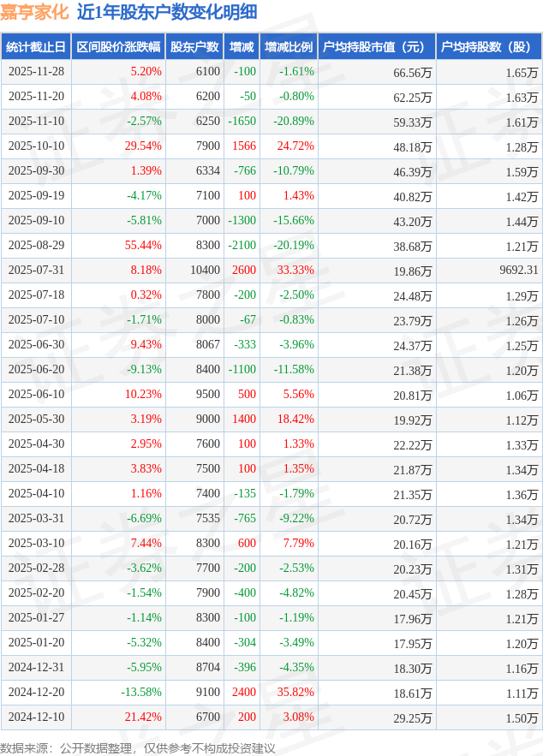Click the 户均持股数（股） column header
This screenshot has width=543, height=756.
tap(488, 47)
